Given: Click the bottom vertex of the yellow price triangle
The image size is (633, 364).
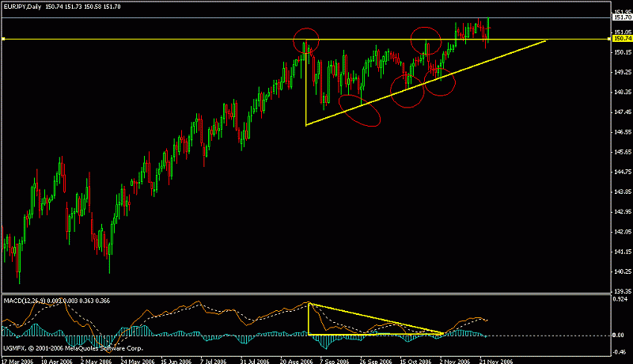Looking at the screenshot, I should [306, 124].
